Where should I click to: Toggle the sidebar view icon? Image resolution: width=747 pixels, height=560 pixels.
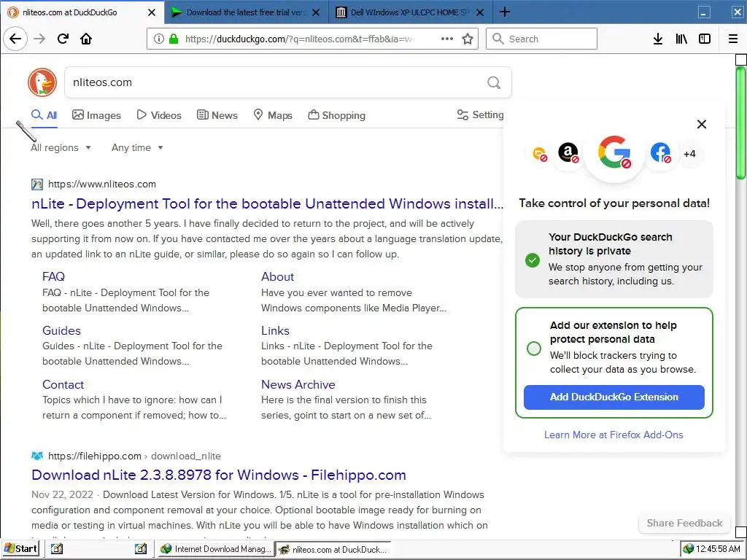(705, 39)
